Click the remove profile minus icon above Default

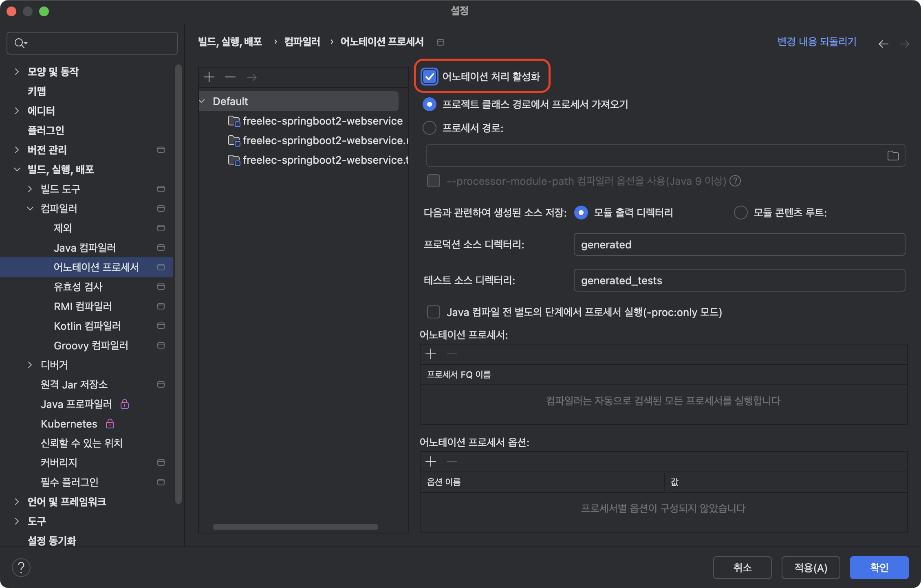(230, 77)
